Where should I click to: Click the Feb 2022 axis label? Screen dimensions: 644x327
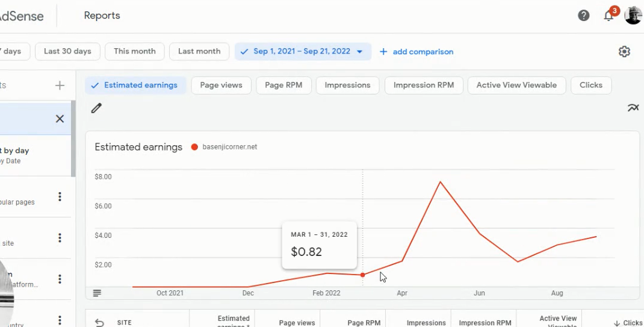coord(326,293)
